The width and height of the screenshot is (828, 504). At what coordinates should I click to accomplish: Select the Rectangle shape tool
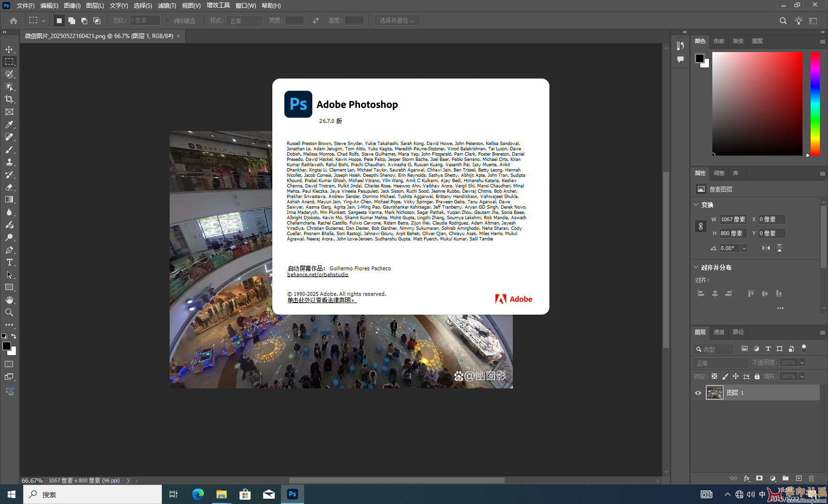pos(9,287)
